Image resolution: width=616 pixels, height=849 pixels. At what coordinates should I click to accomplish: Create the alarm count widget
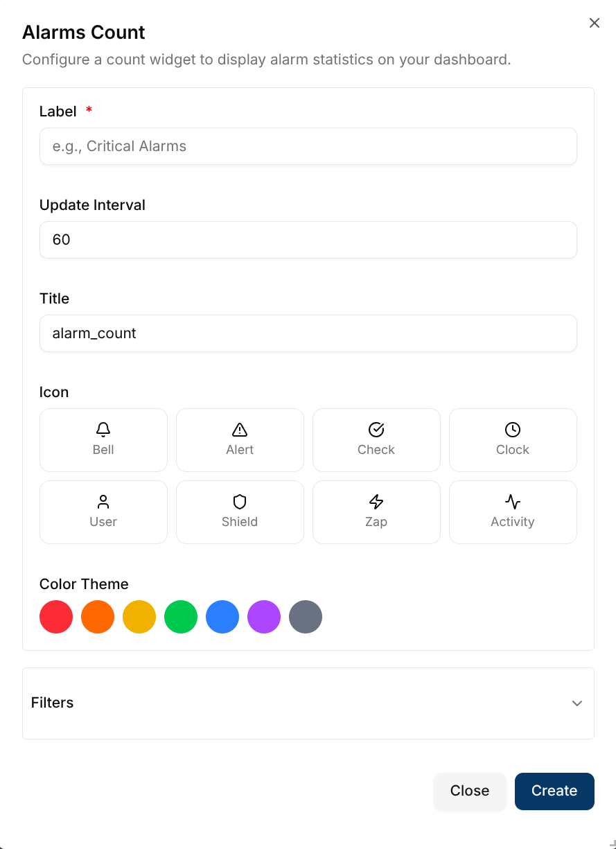tap(554, 791)
